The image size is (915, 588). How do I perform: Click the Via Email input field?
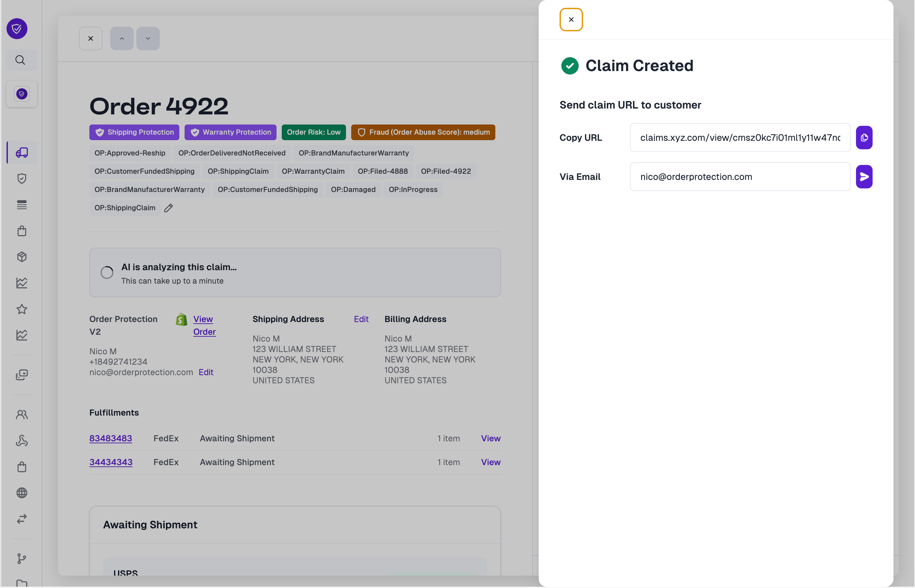pos(740,177)
